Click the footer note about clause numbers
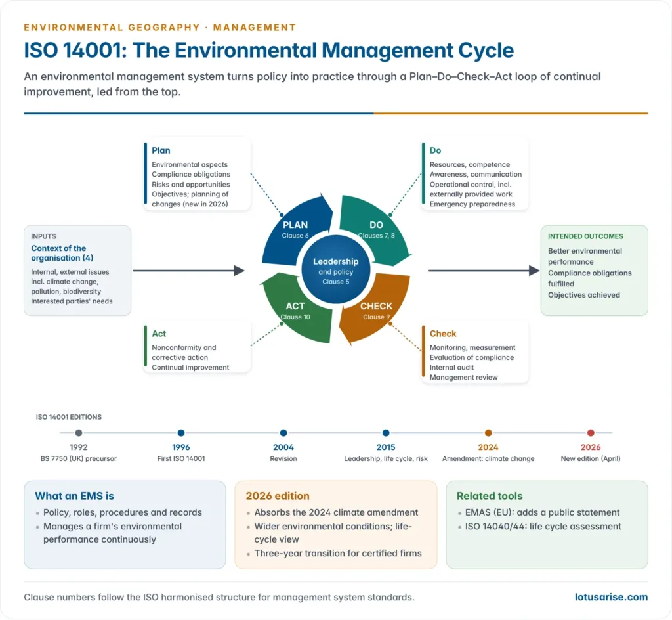 [x=219, y=597]
